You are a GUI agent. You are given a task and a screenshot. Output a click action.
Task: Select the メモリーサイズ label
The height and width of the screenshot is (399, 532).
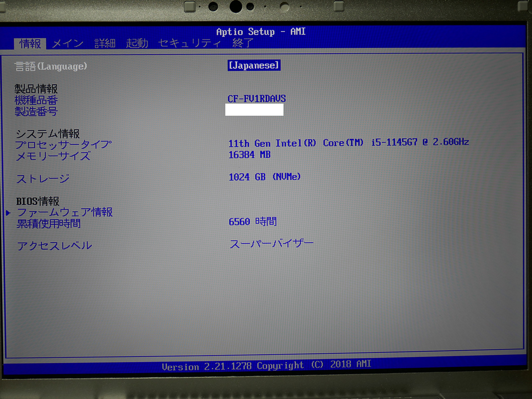(x=53, y=156)
